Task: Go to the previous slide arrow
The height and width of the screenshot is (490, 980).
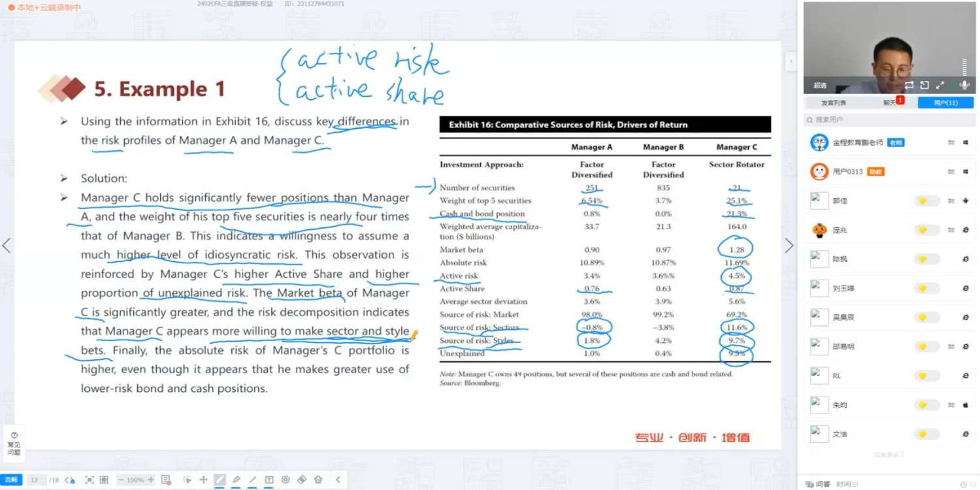Action: (x=7, y=246)
